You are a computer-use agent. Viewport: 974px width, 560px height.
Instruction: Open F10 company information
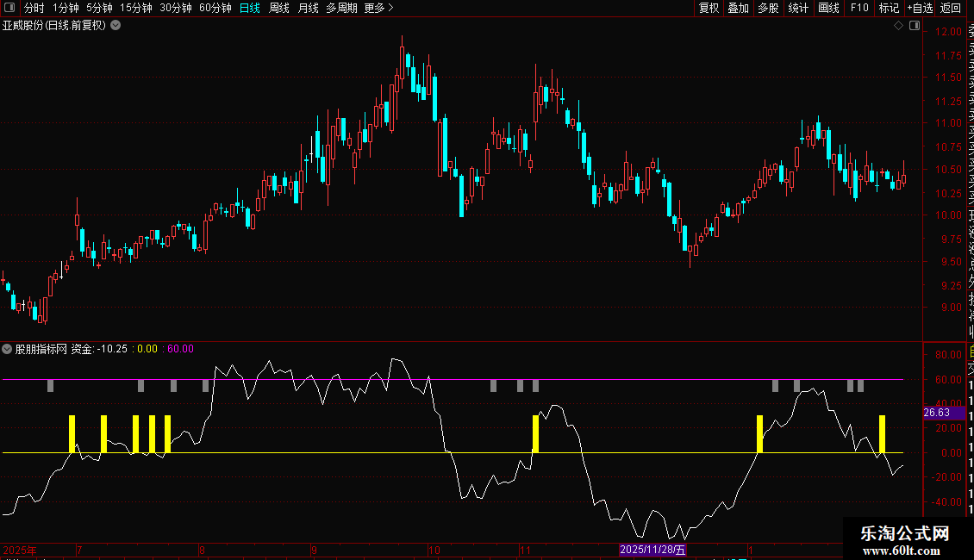coord(859,8)
